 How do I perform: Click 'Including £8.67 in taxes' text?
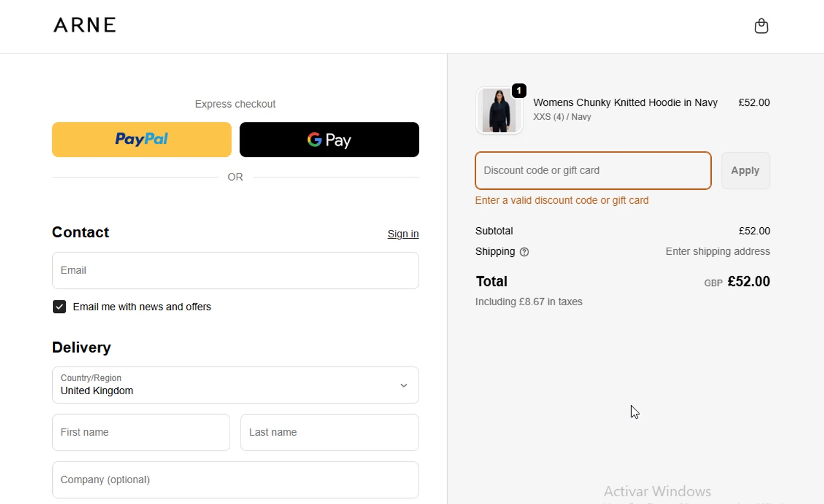(528, 302)
